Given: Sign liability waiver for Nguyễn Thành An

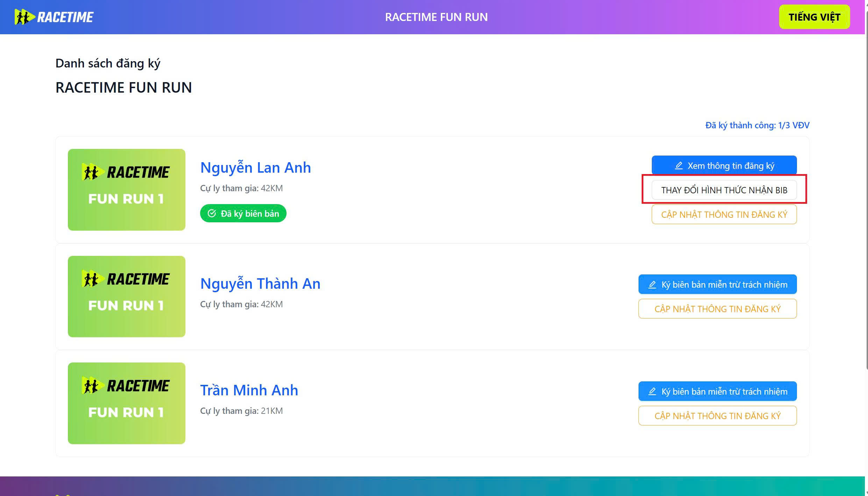Looking at the screenshot, I should pos(718,284).
